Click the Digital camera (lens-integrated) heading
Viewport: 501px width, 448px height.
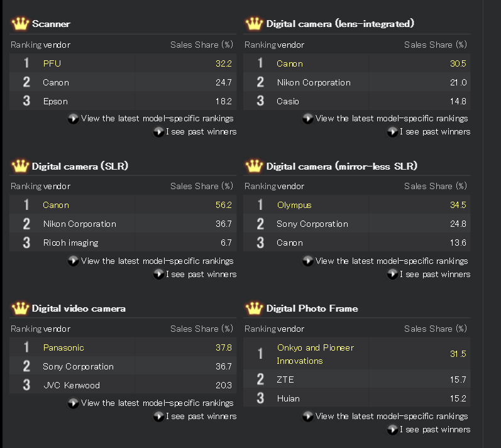pos(340,24)
